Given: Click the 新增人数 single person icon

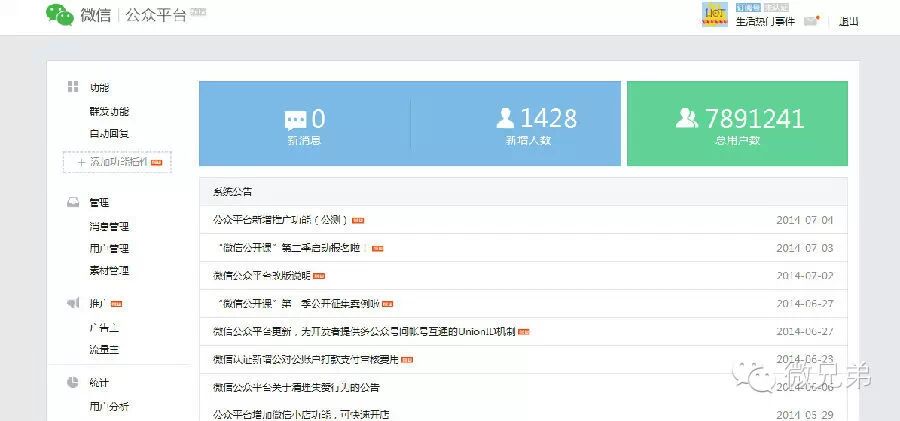Looking at the screenshot, I should (x=505, y=118).
